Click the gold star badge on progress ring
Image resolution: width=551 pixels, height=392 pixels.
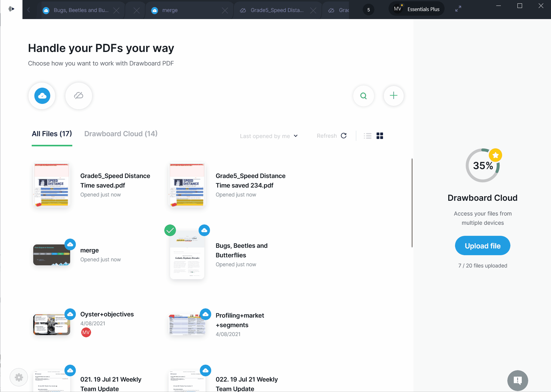[496, 155]
